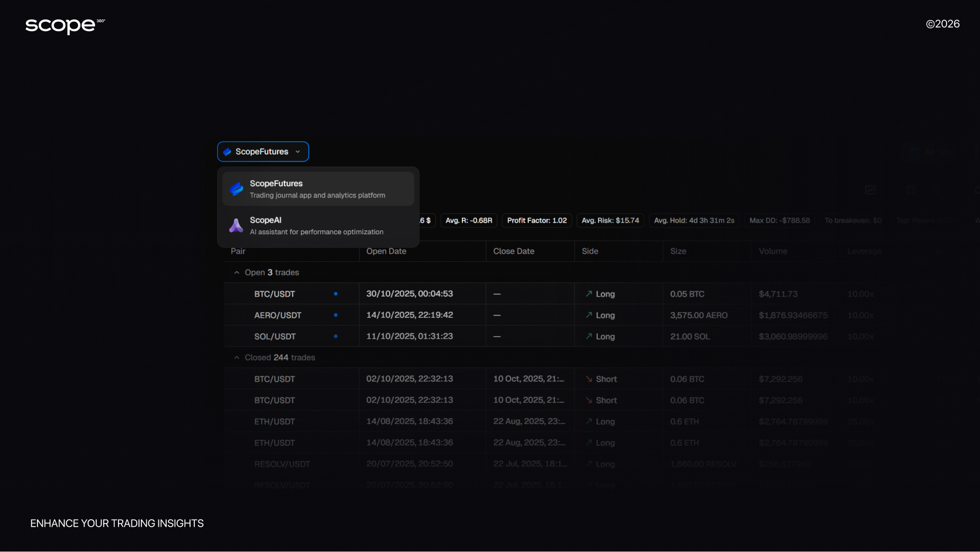Screen dimensions: 980x552
Task: Collapse the Open 3 trades group
Action: tap(237, 272)
